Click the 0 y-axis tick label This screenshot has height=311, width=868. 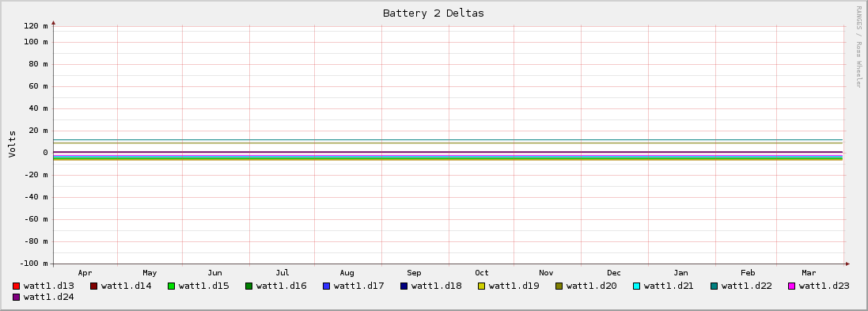coord(45,153)
